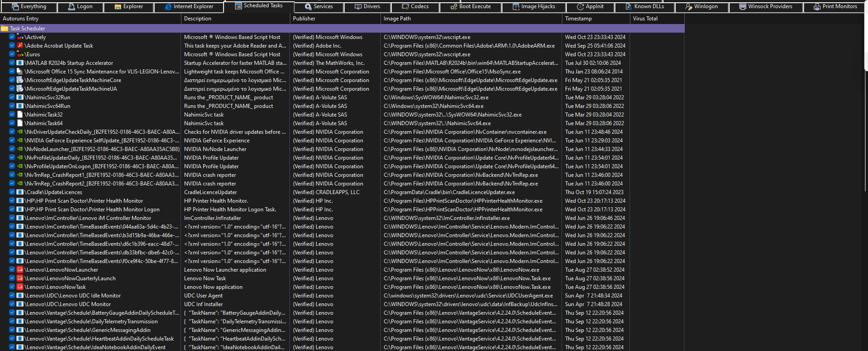Screen dimensions: 868x351
Task: Click Lenovo iM Controller Monitor icon
Action: (x=20, y=218)
